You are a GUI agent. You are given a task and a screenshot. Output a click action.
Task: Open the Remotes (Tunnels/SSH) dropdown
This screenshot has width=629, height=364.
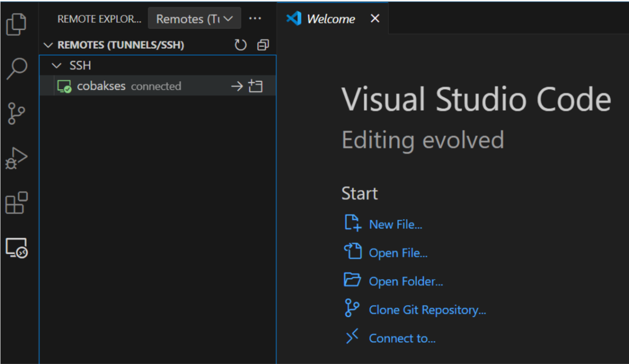(195, 19)
